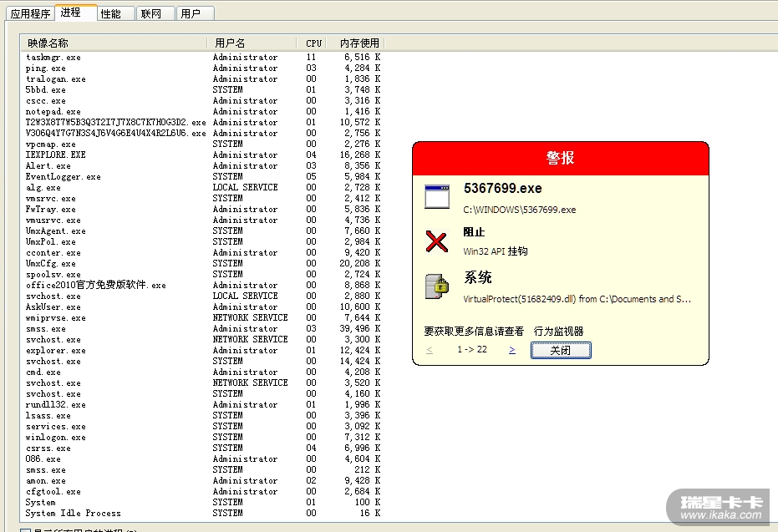The height and width of the screenshot is (532, 778).
Task: Select the vmsrvc.exe process
Action: (202, 198)
